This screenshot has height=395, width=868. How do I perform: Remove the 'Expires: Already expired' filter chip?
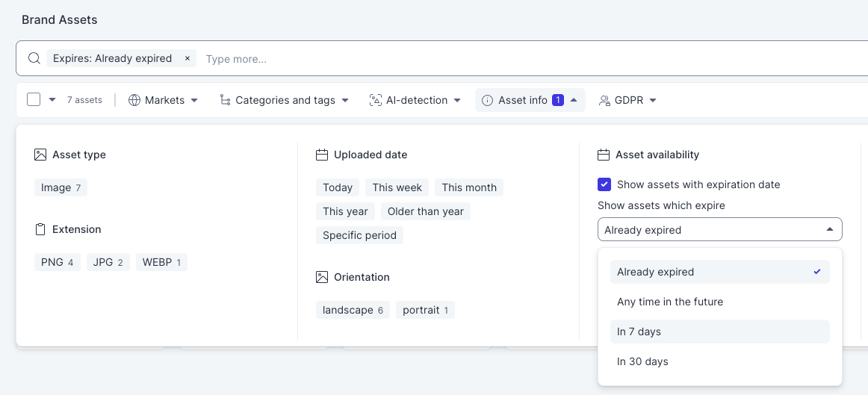[187, 58]
